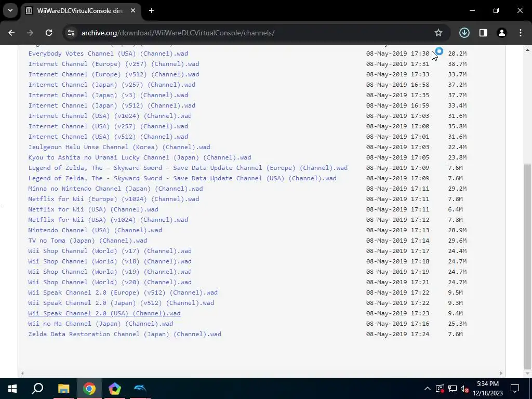Close the WiiWareDLCVirtualConsole tab

(133, 10)
